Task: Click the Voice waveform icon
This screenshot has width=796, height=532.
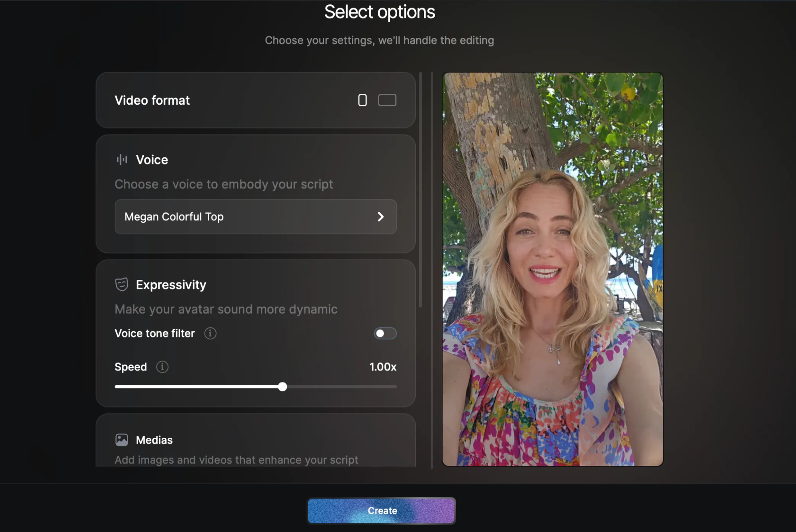Action: 122,160
